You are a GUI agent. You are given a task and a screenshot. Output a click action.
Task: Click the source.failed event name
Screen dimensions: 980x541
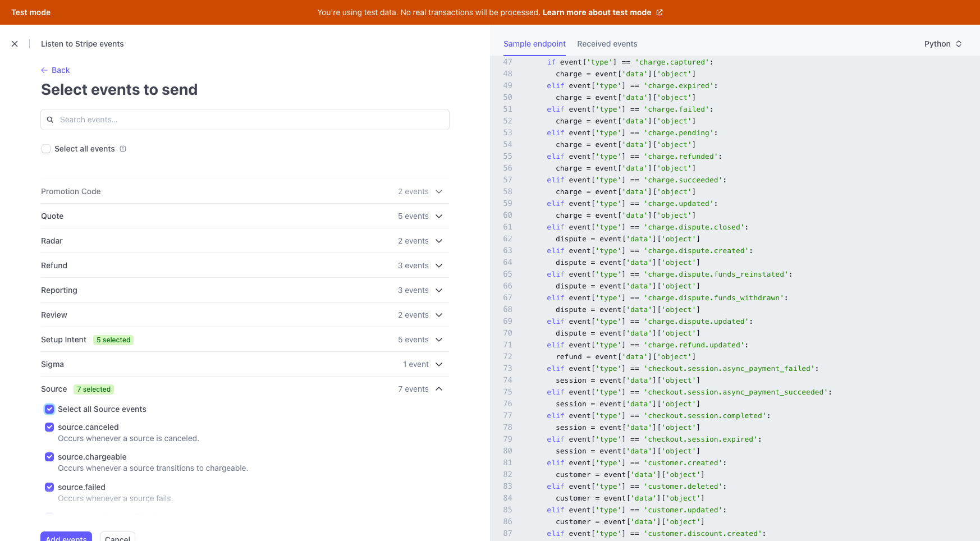81,487
